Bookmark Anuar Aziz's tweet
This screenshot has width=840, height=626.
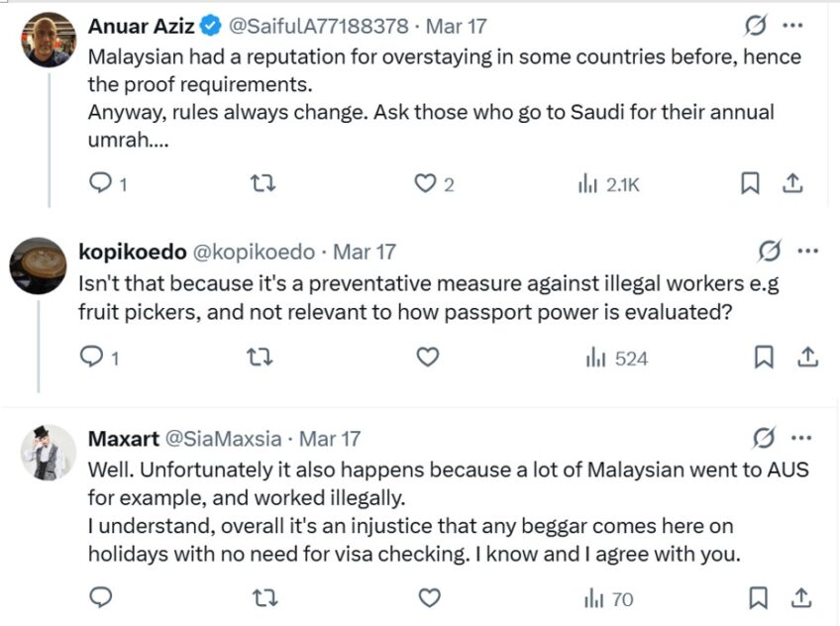coord(751,183)
